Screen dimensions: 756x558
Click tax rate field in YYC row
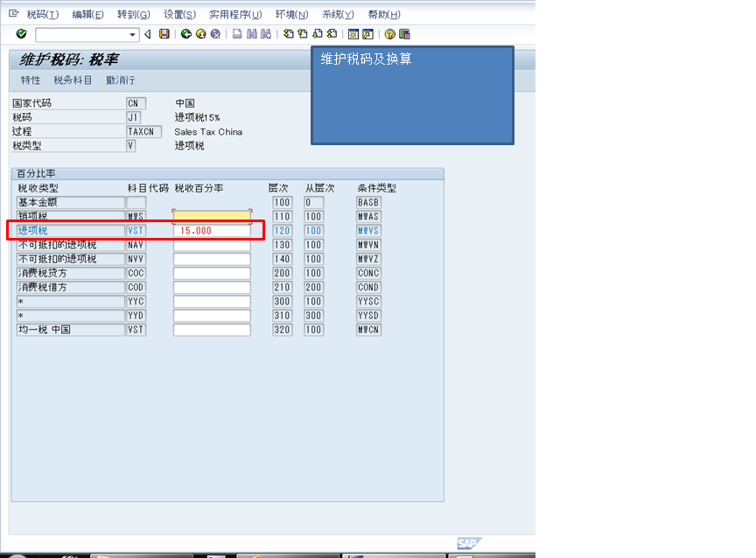pyautogui.click(x=212, y=301)
